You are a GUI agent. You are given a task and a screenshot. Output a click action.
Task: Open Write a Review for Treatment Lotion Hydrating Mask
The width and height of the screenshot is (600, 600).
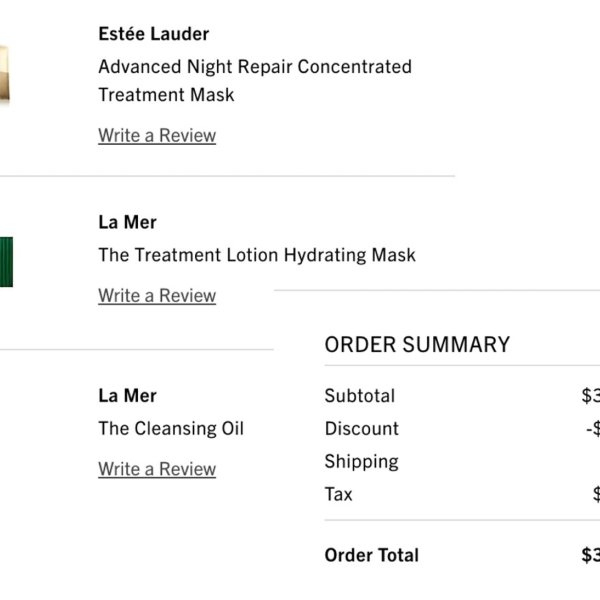coord(157,296)
